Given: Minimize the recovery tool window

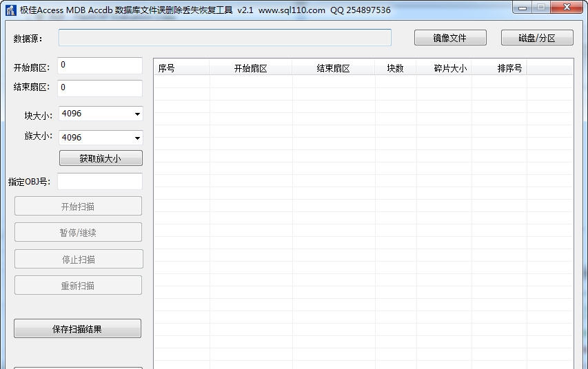Looking at the screenshot, I should click(x=523, y=7).
